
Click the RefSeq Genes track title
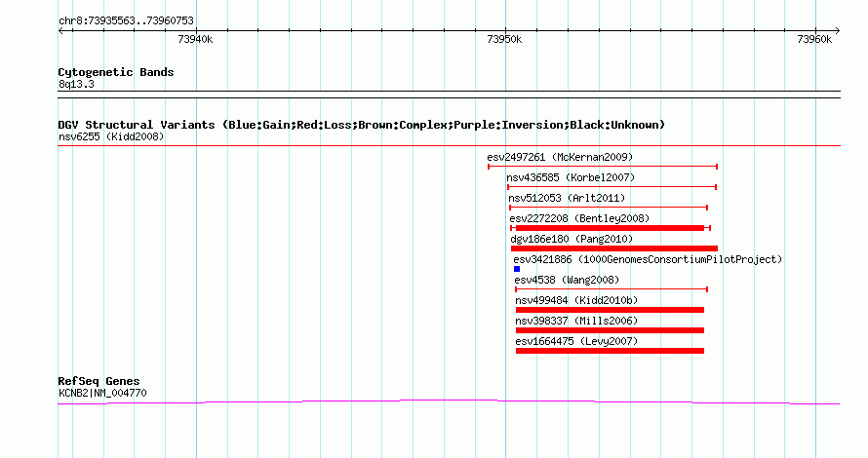pos(99,381)
